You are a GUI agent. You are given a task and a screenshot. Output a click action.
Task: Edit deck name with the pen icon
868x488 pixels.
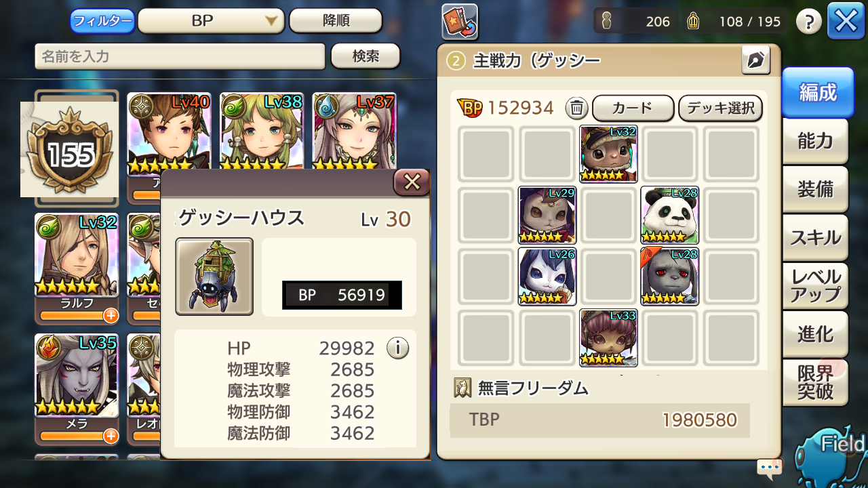[756, 61]
